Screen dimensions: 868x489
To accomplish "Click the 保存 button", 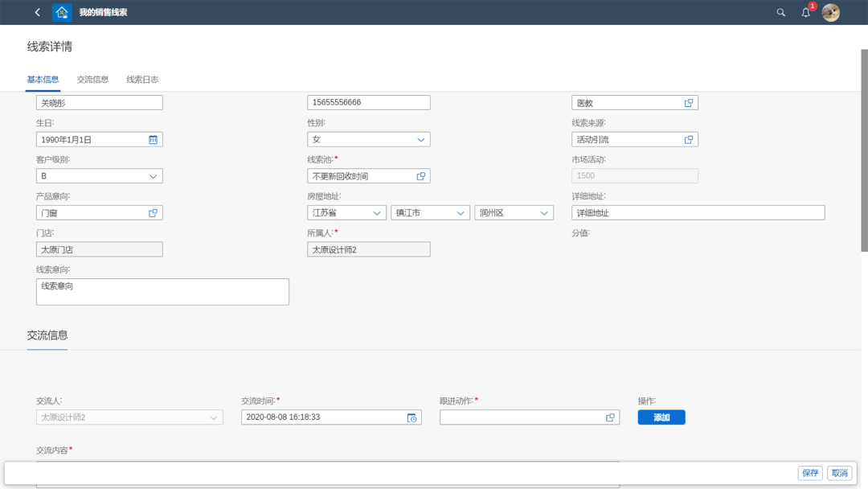I will 809,473.
